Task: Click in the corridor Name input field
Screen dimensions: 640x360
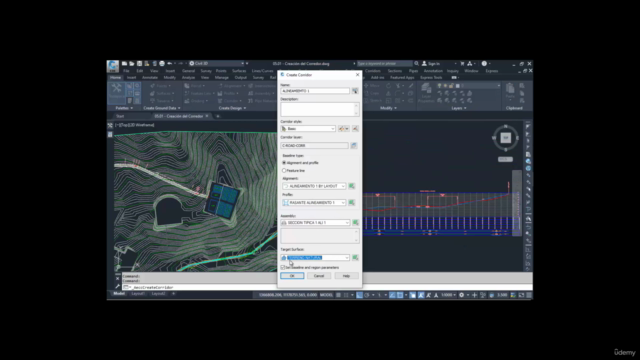Action: point(315,91)
